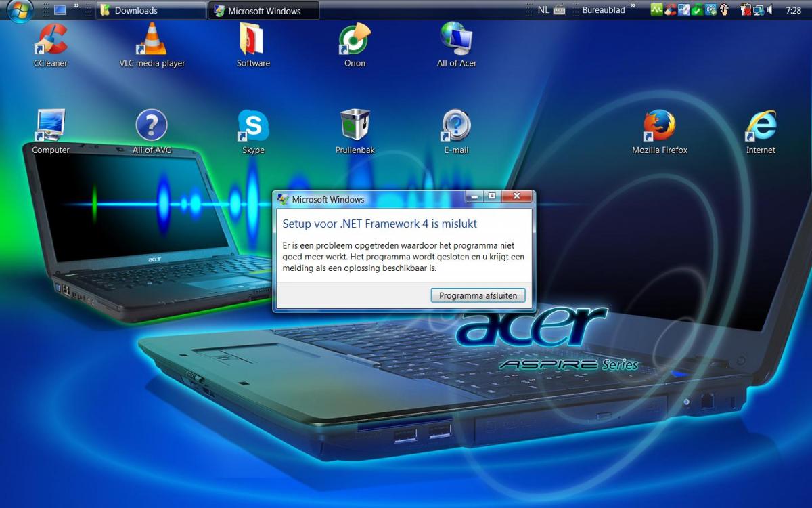Open the Bureaublad toolbar in the taskbar
The image size is (812, 508).
point(604,10)
